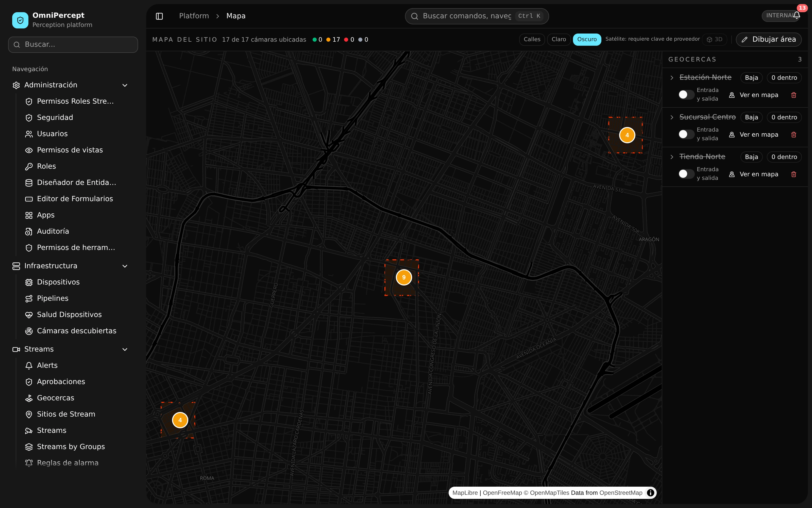Collapse the Administración section
812x508 pixels.
pos(125,85)
